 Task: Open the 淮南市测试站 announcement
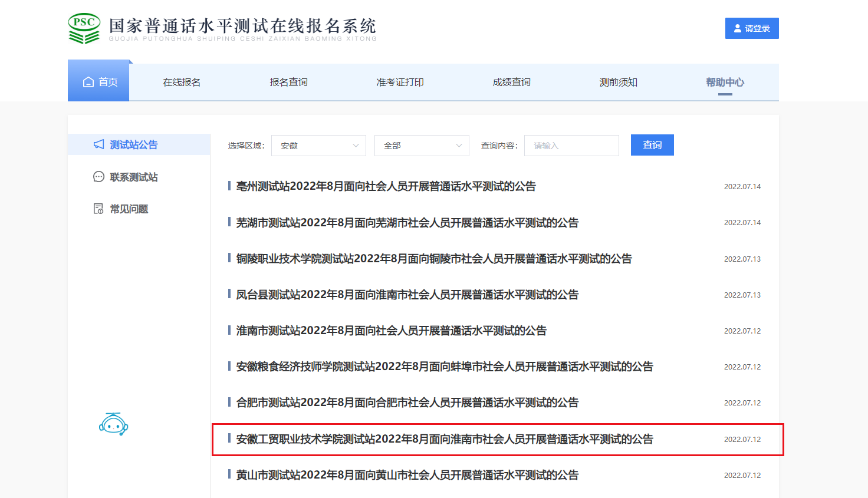pos(391,331)
